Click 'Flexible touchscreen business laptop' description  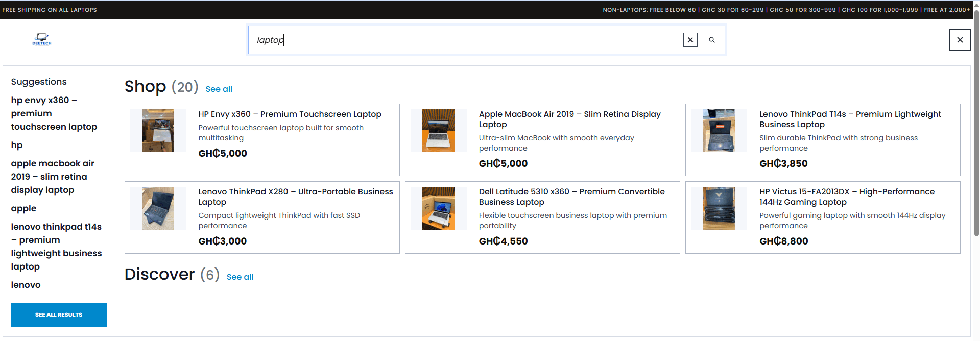tap(572, 221)
